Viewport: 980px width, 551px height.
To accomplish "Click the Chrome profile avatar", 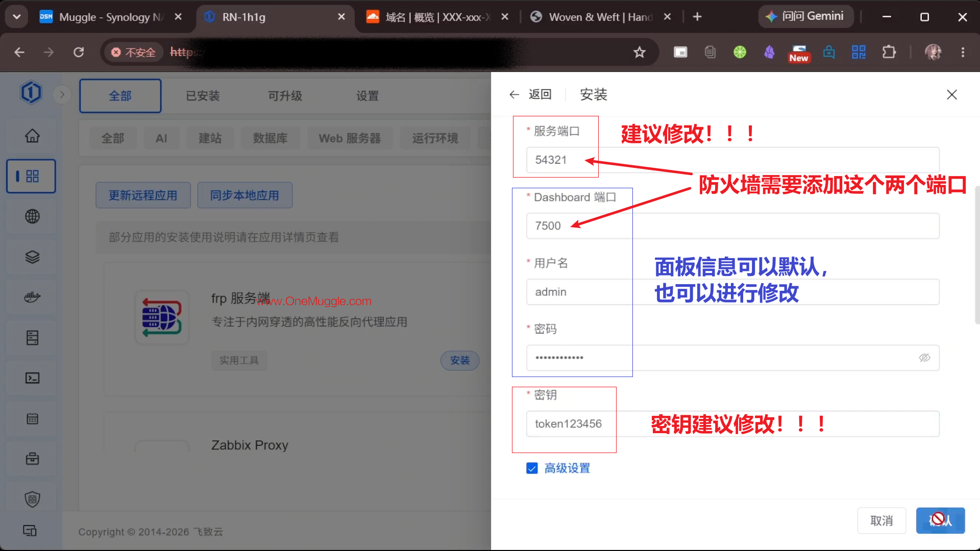I will (933, 52).
